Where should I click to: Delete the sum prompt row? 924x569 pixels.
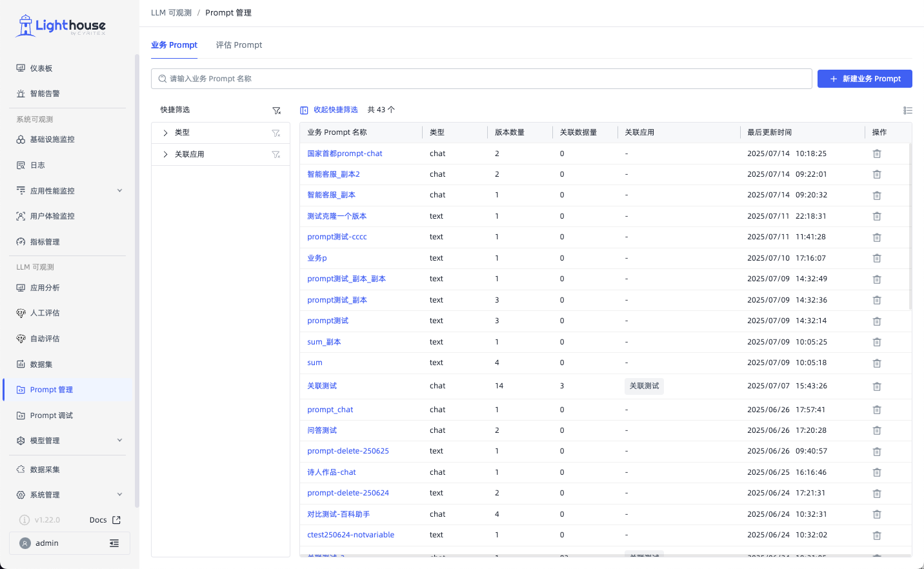click(877, 363)
